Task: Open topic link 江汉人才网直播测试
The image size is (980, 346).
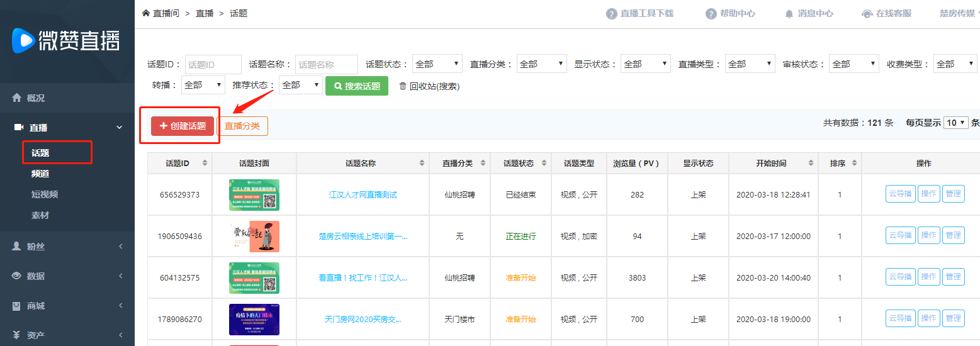Action: [x=363, y=195]
